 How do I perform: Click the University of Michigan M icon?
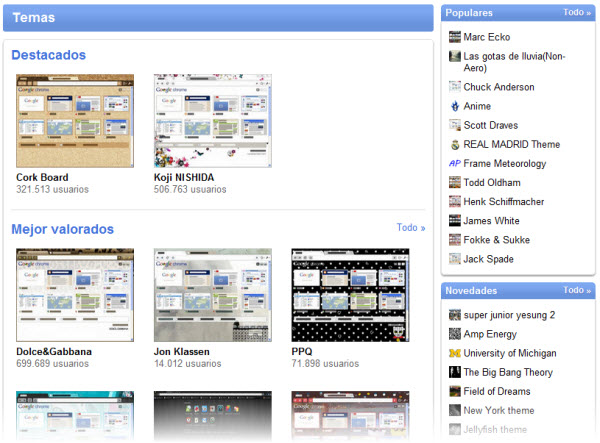(455, 353)
